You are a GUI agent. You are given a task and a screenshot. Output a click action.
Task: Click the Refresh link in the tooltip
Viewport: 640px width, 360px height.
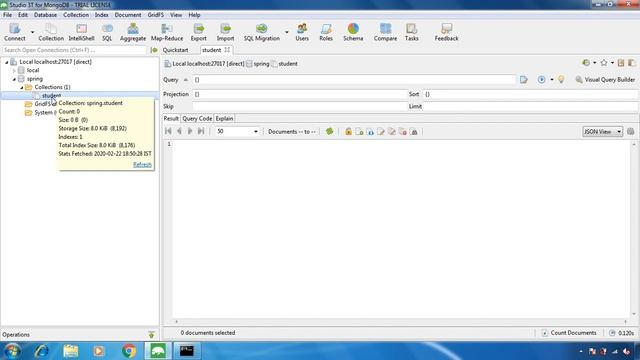click(x=142, y=164)
